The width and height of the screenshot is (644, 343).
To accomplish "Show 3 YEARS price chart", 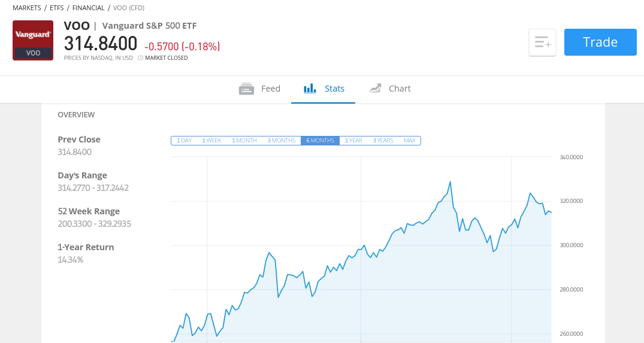I will tap(383, 140).
